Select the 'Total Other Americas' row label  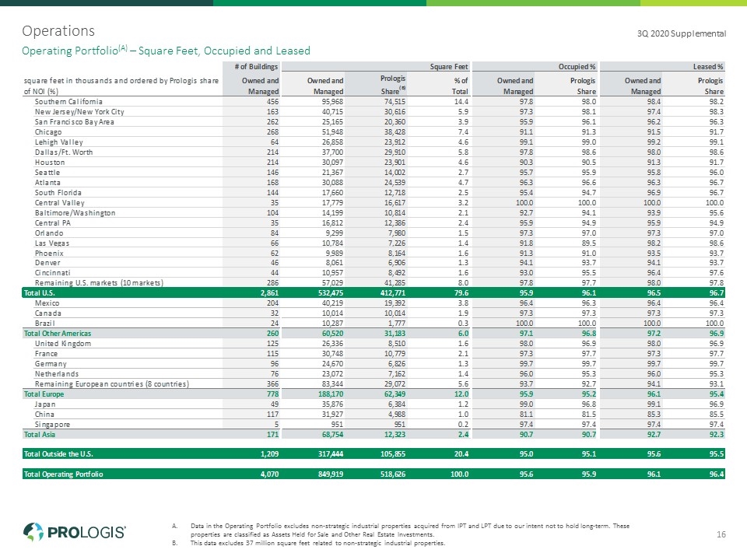coord(57,334)
